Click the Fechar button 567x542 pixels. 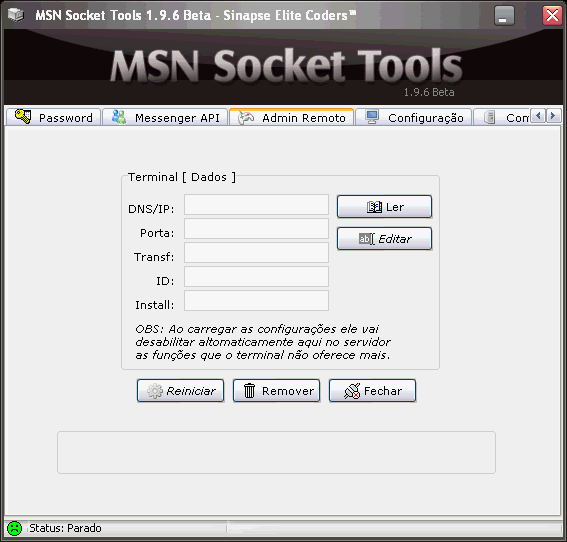[x=372, y=391]
